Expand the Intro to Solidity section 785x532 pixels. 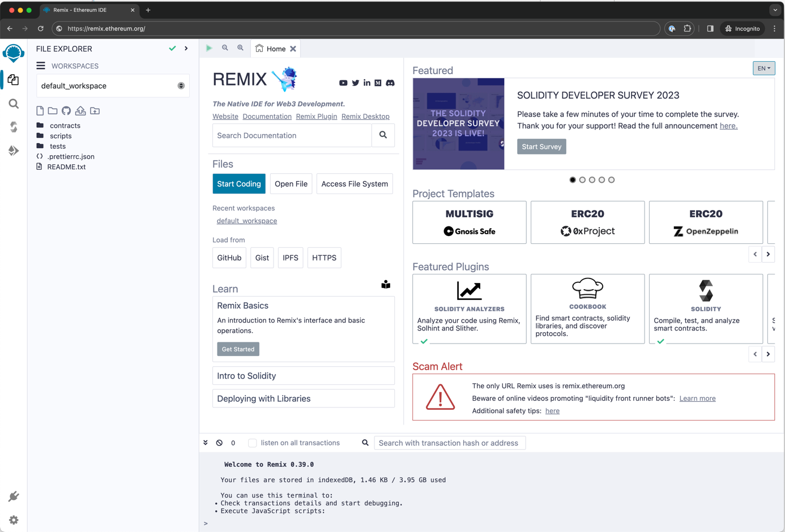[303, 376]
